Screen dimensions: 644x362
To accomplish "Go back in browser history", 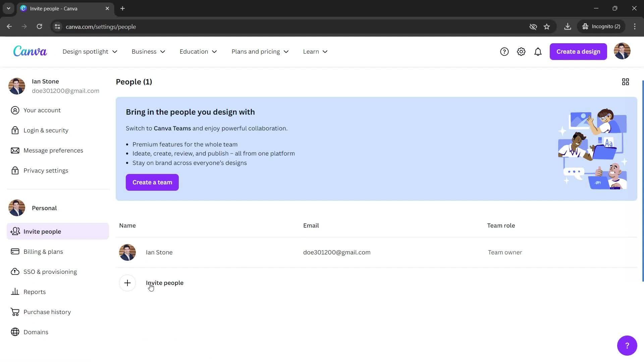I will (9, 26).
